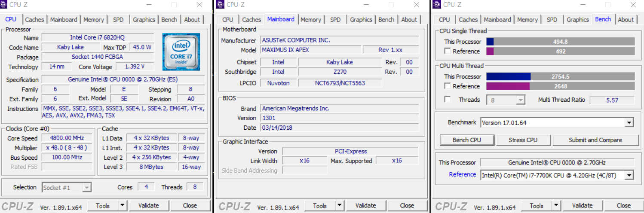Open Graphics tab in right Bench window
This screenshot has height=213, width=644.
(578, 20)
